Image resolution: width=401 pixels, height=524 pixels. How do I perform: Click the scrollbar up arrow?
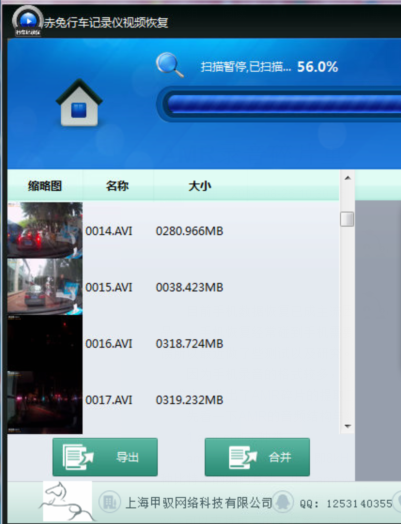348,178
